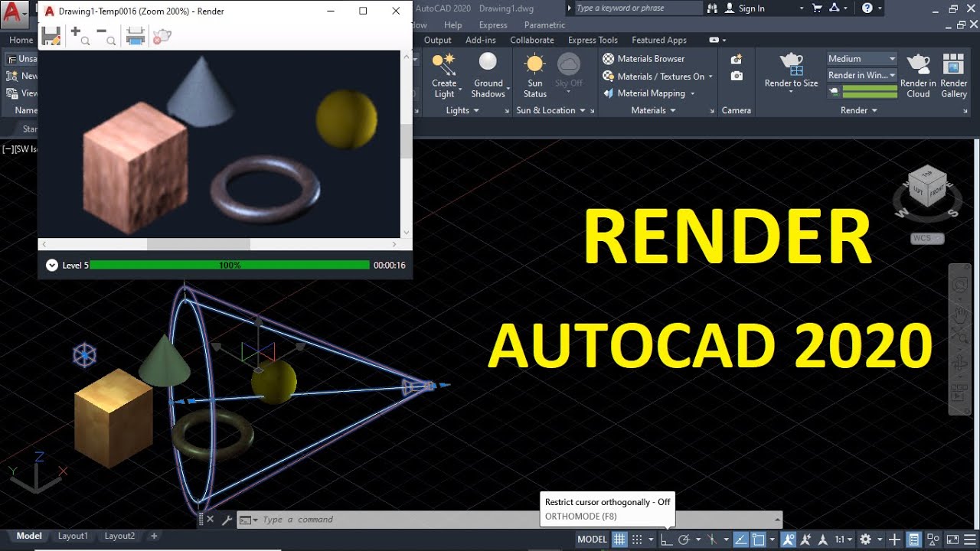Open the Autodesk App Store cart
Screen dimensions: 980x551
(x=818, y=8)
